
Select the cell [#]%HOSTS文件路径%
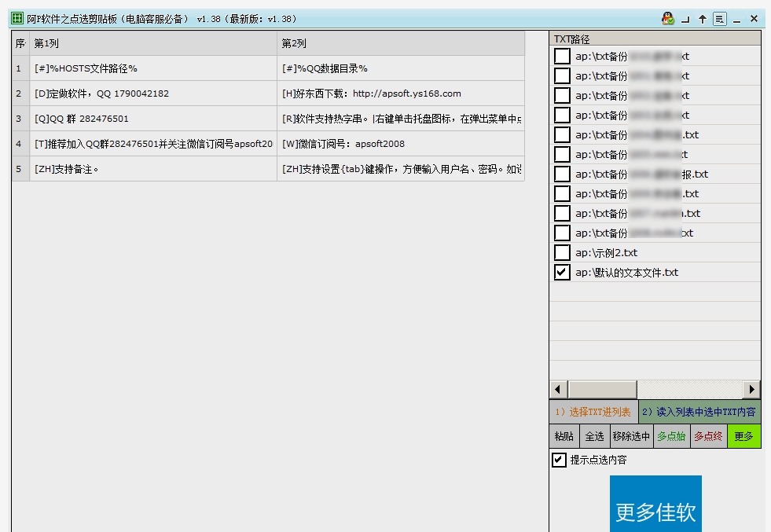pos(153,68)
